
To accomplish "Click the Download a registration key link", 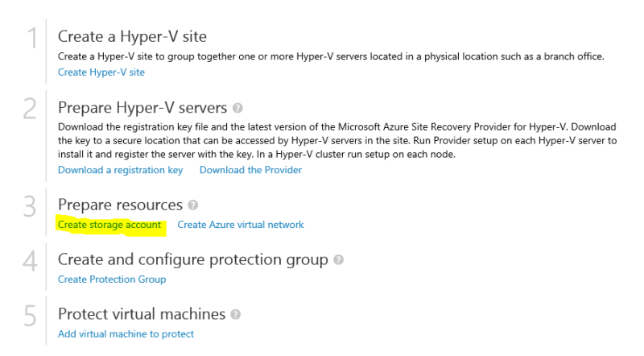I will tap(120, 170).
